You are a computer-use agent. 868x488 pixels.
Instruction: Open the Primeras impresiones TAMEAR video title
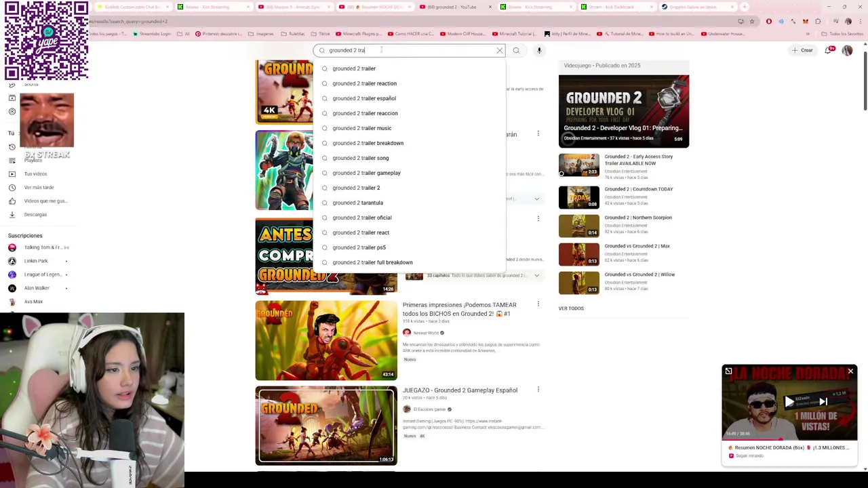click(x=459, y=309)
